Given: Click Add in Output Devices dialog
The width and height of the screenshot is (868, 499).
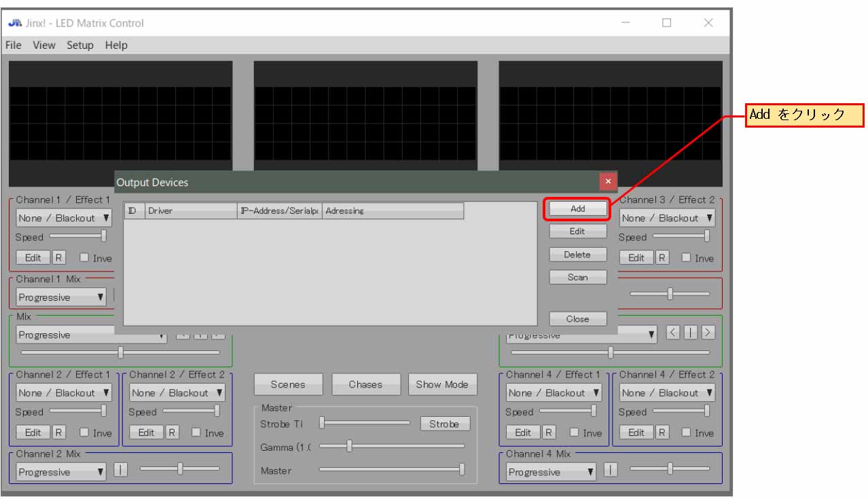Looking at the screenshot, I should click(577, 209).
